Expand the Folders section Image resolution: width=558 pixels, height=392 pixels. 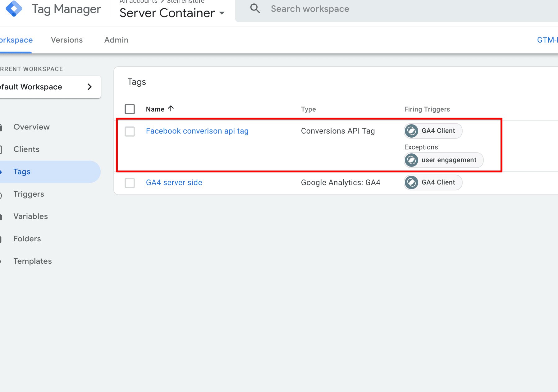(27, 239)
